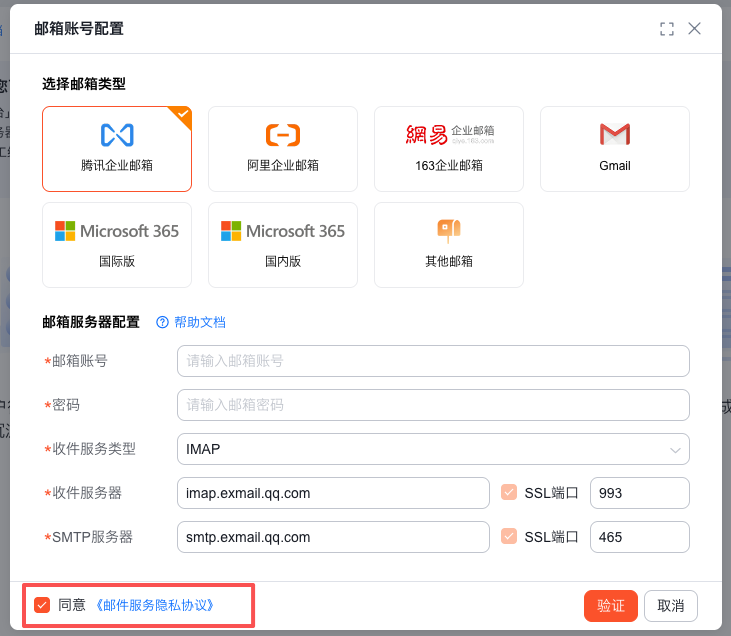Click the 验证 button
The image size is (731, 636).
611,606
